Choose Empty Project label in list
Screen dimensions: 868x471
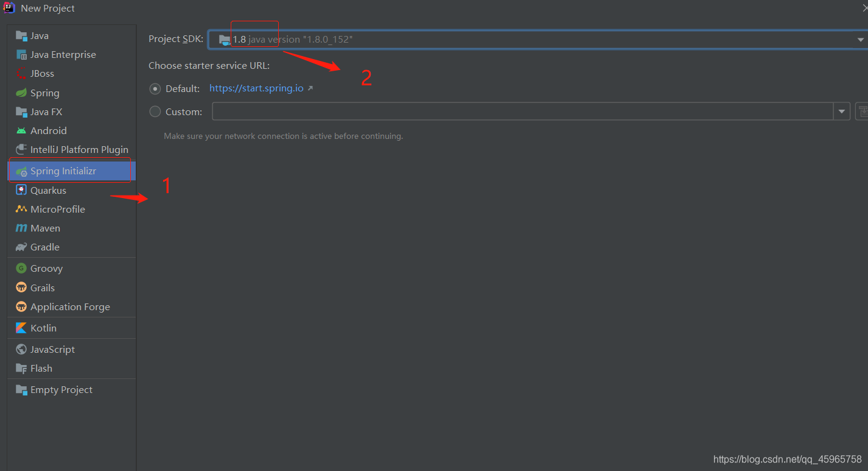61,390
